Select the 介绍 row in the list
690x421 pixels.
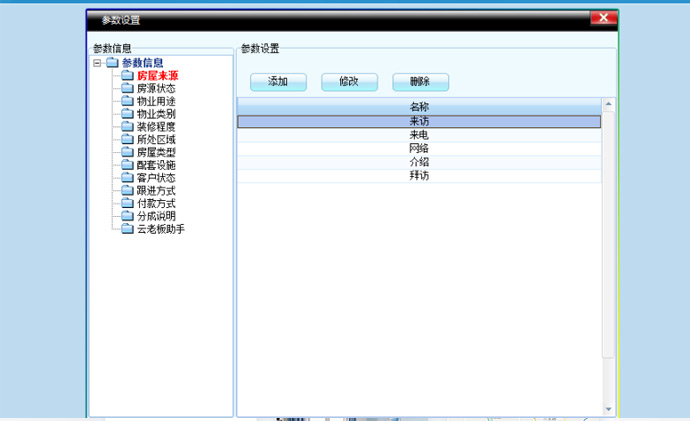click(419, 162)
